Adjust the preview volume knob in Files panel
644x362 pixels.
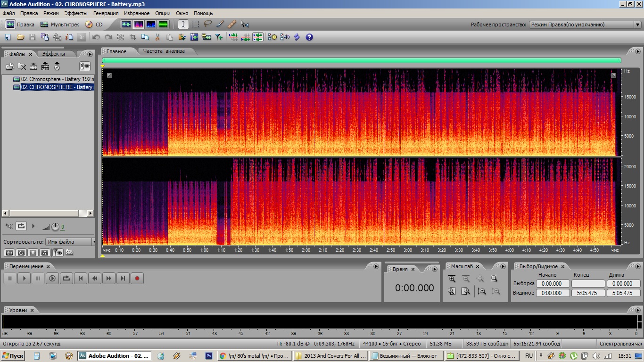tap(56, 227)
